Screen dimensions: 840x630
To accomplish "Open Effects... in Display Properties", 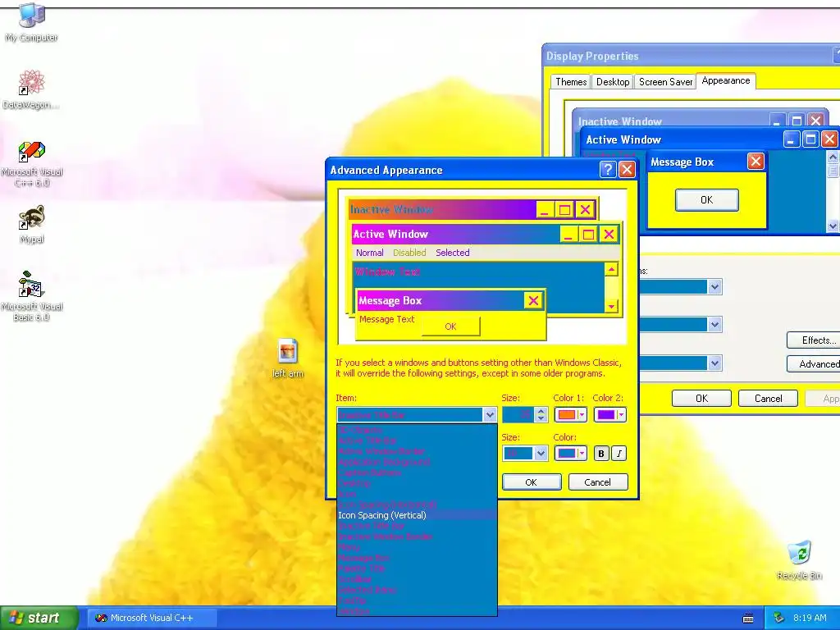I will [813, 340].
